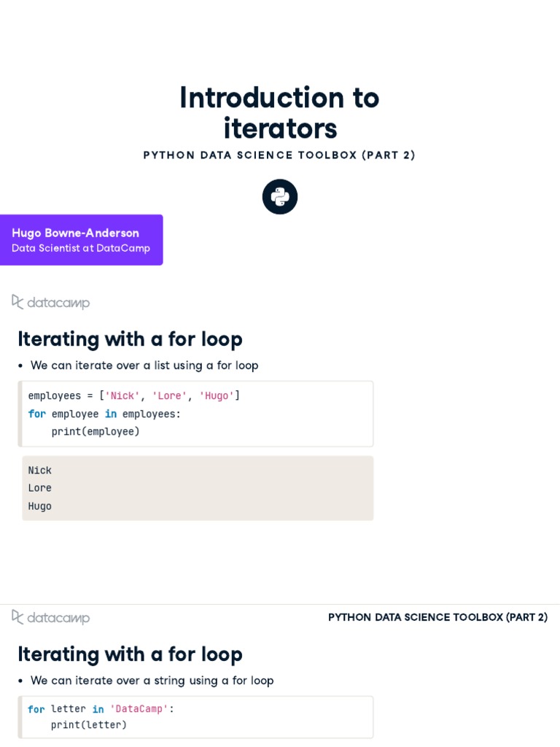Click the slide heading above the string bullet
The height and width of the screenshot is (747, 560).
[130, 654]
